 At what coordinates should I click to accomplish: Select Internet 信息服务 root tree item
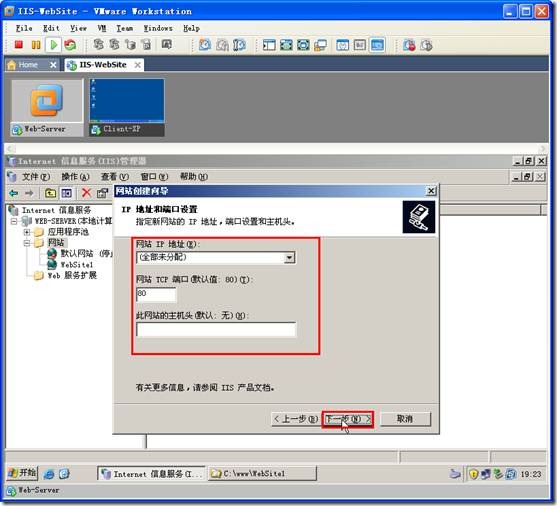[x=56, y=210]
